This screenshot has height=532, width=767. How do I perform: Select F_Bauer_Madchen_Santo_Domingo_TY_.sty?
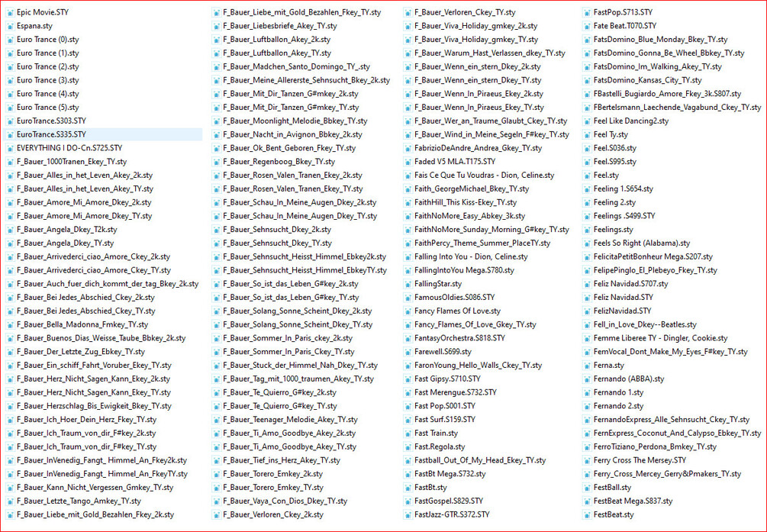[296, 66]
